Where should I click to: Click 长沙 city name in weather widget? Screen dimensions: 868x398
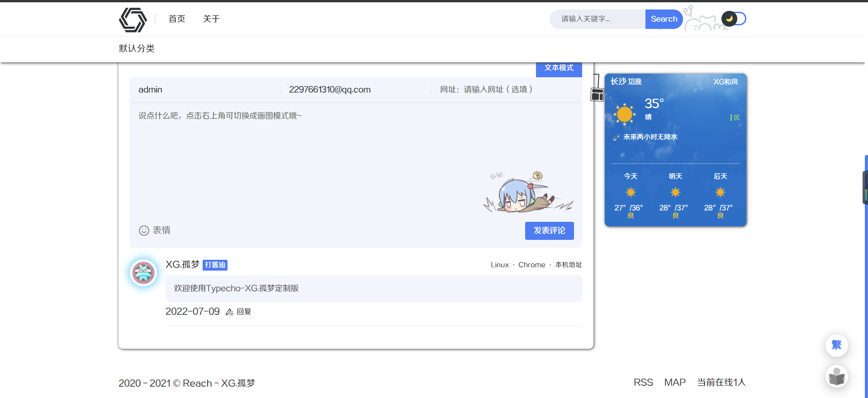pyautogui.click(x=618, y=81)
